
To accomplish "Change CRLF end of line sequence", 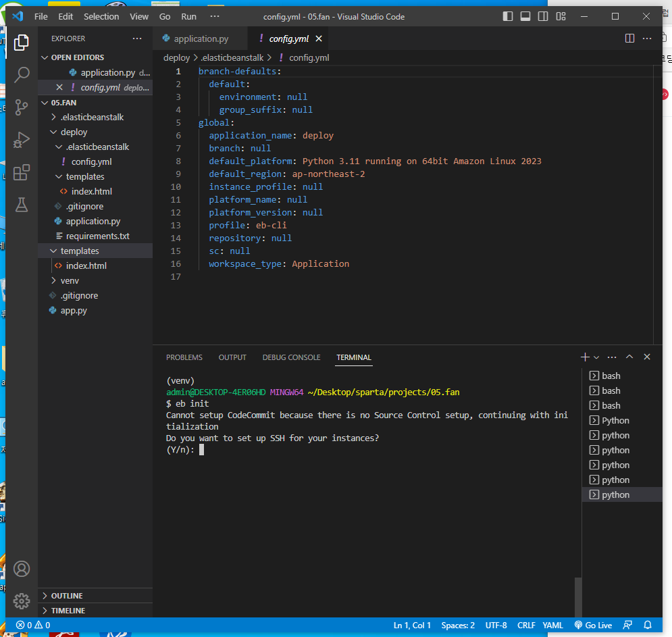I will (526, 625).
